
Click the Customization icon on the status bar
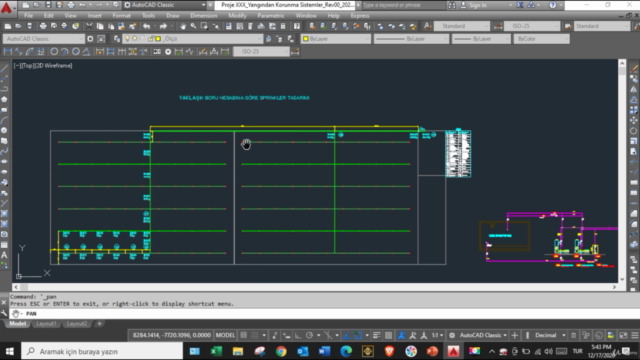pos(635,335)
